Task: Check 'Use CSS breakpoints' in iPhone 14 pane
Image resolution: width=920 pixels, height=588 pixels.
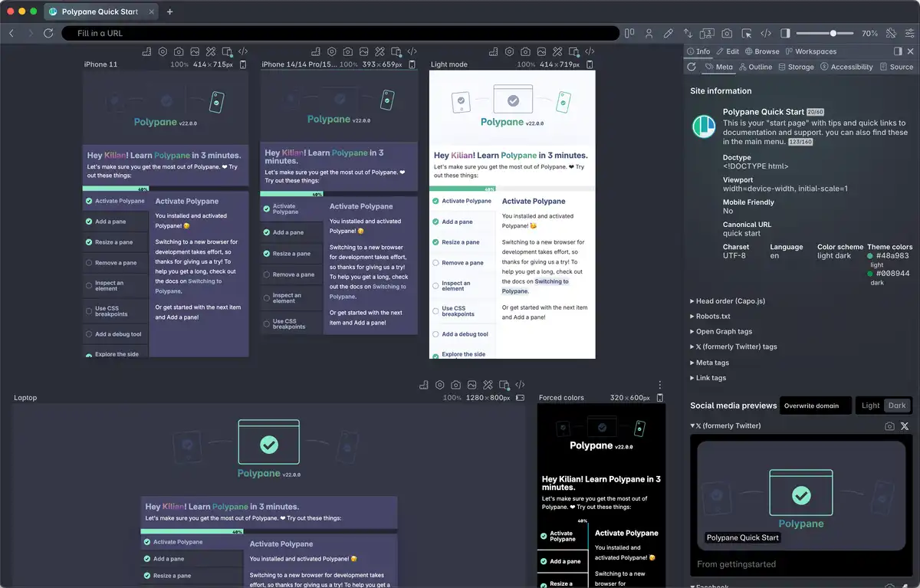Action: [x=267, y=324]
